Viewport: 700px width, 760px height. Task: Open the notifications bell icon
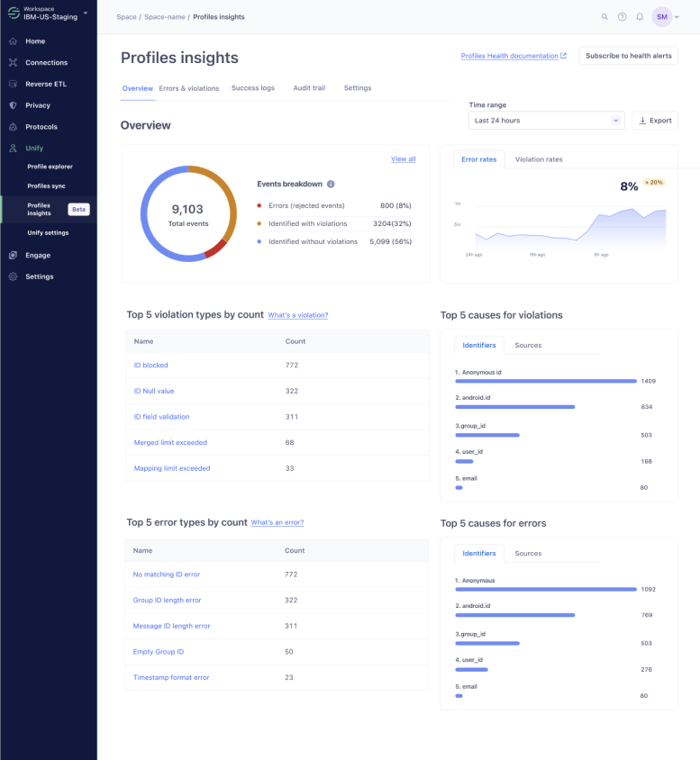[x=640, y=17]
